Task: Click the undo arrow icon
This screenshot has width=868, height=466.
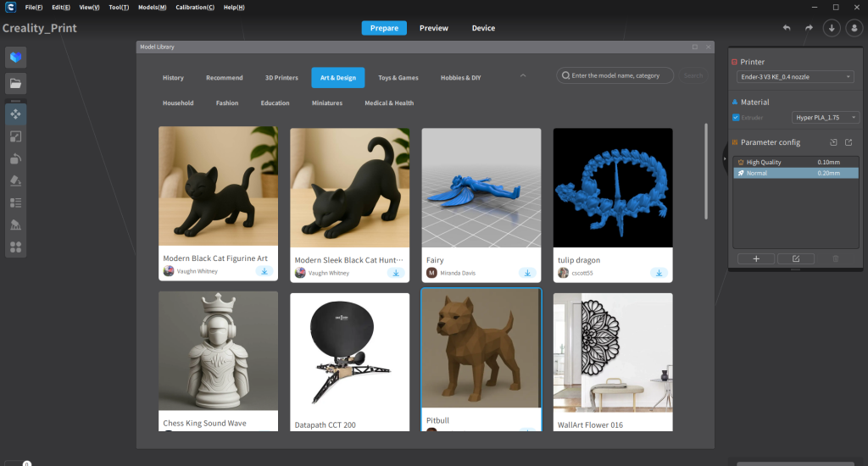Action: (x=787, y=28)
